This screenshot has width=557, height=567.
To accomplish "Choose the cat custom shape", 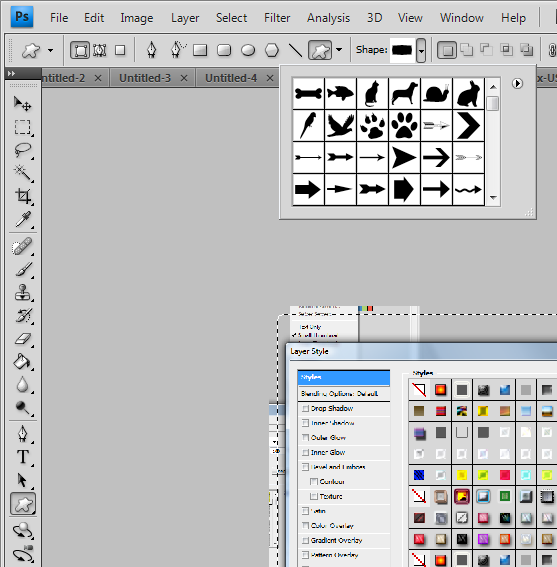I will point(372,93).
